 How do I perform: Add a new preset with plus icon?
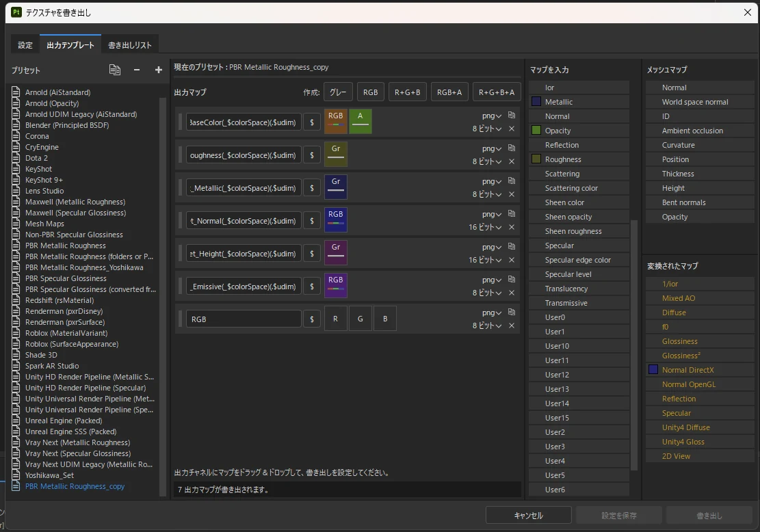coord(159,70)
